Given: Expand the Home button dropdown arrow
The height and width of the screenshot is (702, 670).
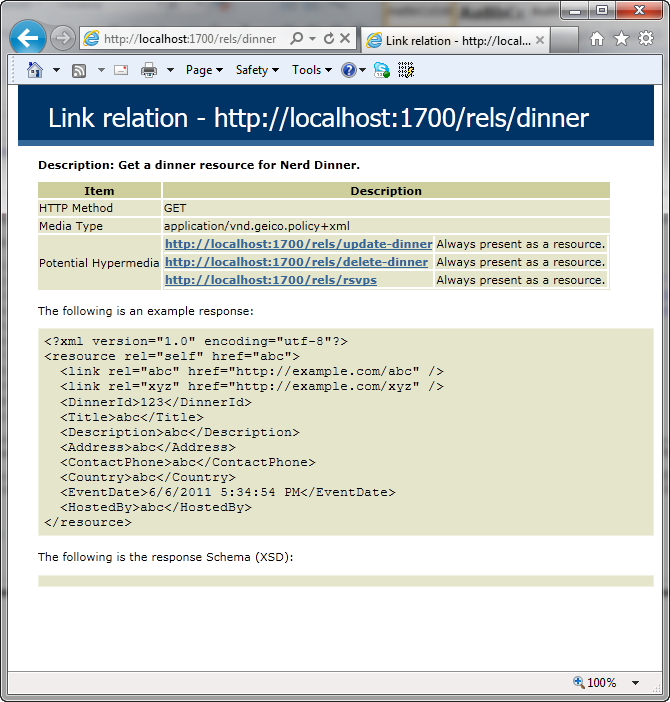Looking at the screenshot, I should pyautogui.click(x=56, y=70).
